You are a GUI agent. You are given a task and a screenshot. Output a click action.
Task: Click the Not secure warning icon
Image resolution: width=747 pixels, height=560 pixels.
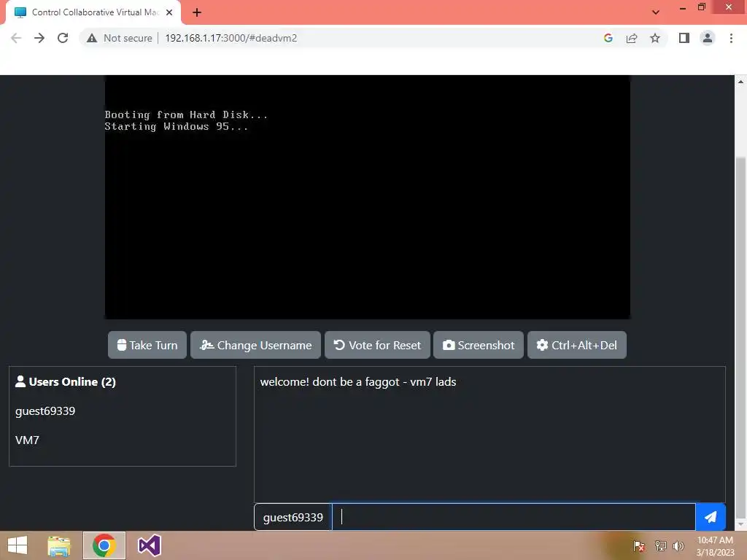coord(92,38)
